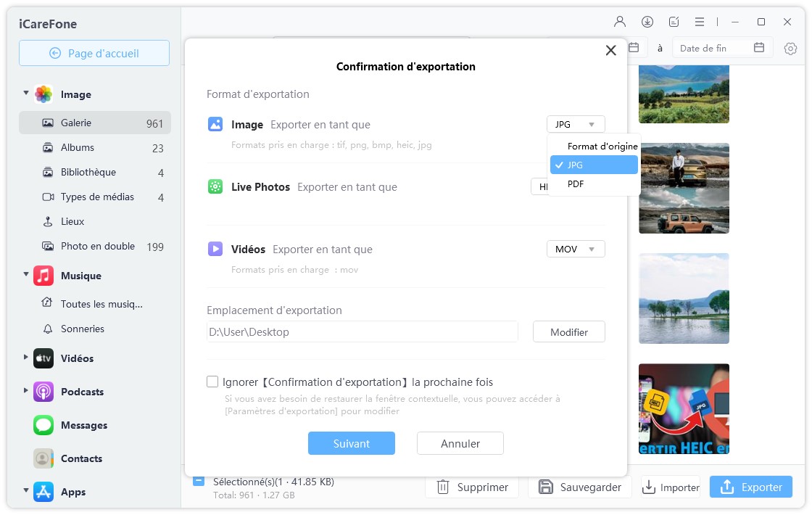The image size is (812, 515).
Task: Open Albums in the sidebar
Action: click(95, 148)
